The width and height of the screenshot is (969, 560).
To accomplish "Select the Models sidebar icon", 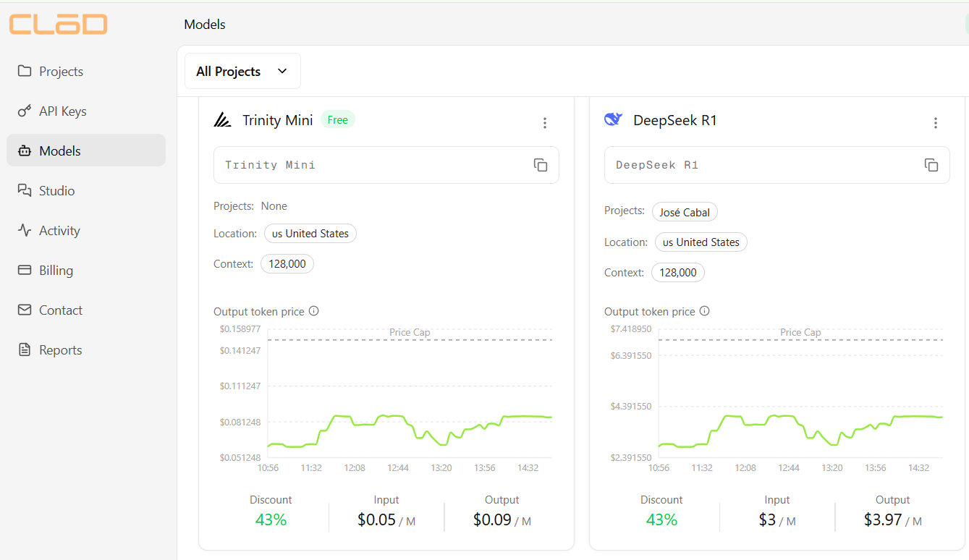I will coord(25,150).
